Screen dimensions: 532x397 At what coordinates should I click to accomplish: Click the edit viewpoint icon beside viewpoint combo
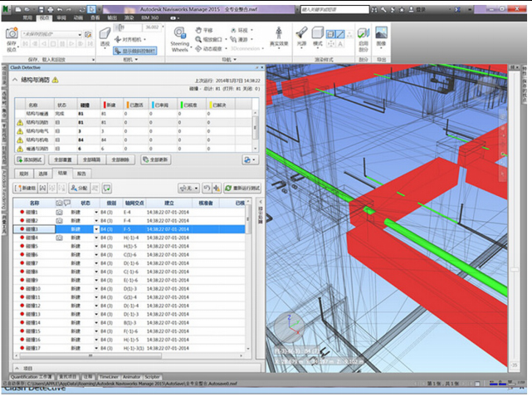pyautogui.click(x=88, y=34)
